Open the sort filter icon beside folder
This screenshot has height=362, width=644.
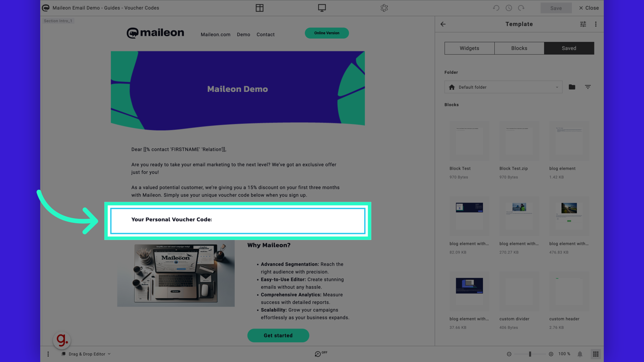click(588, 87)
